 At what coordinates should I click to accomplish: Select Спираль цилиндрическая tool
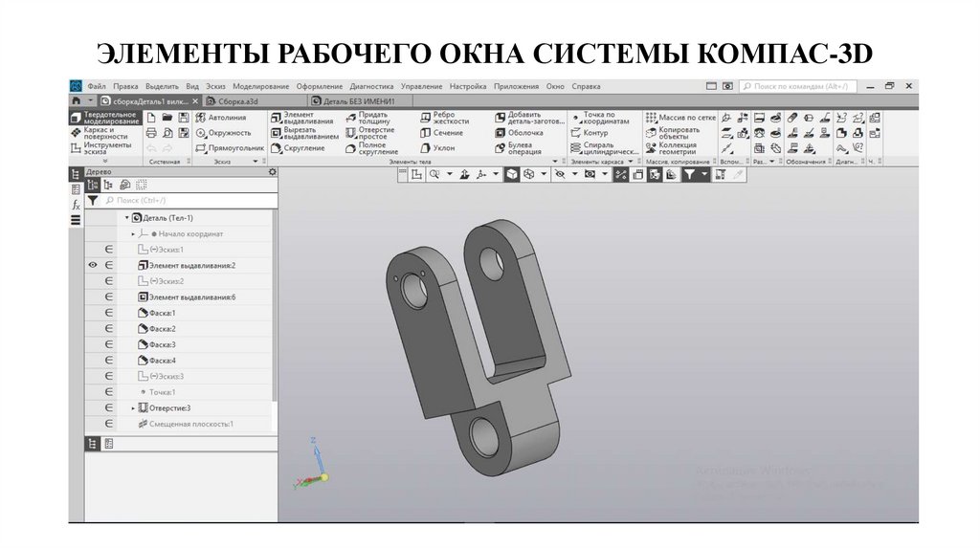(605, 148)
